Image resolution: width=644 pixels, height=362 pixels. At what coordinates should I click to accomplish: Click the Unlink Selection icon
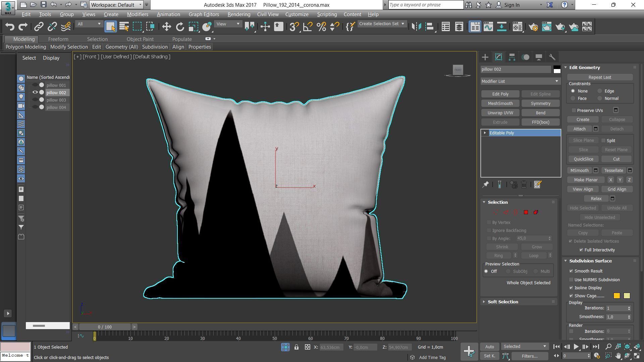pos(52,27)
